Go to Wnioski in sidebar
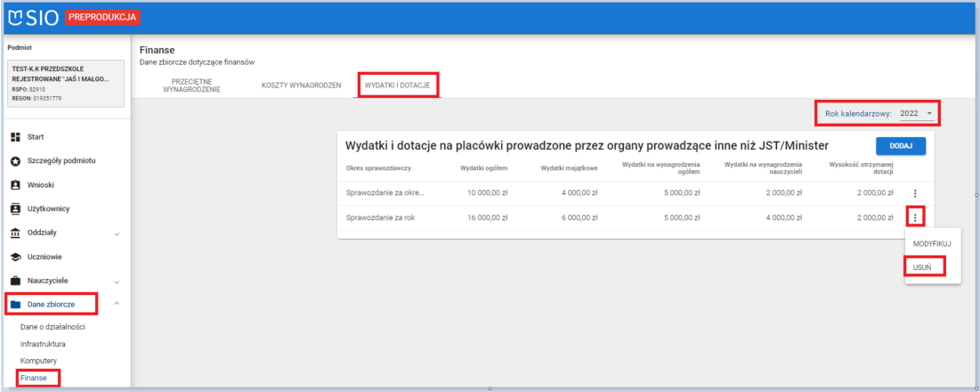This screenshot has height=392, width=980. 41,185
